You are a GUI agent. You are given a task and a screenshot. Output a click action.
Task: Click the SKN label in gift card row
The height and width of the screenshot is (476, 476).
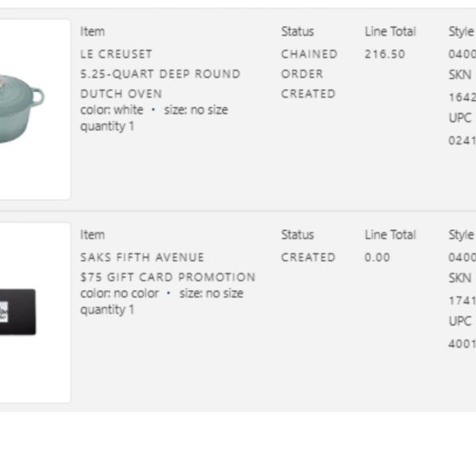(x=460, y=278)
